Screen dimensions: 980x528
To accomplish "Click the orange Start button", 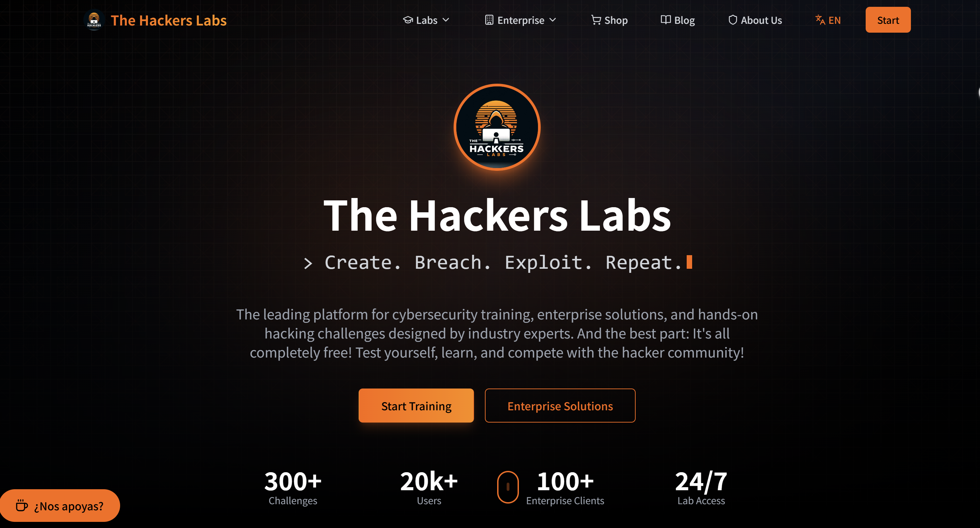I will pos(888,20).
